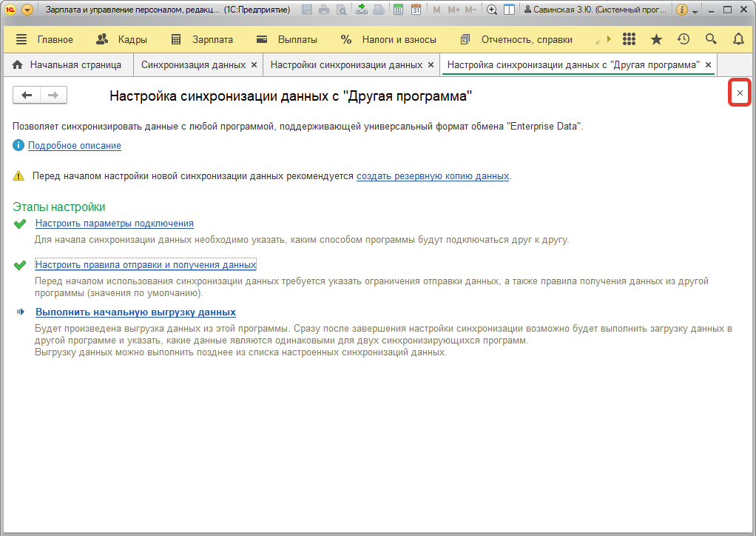Click the Save toolbar icon
The height and width of the screenshot is (536, 756).
pyautogui.click(x=307, y=9)
